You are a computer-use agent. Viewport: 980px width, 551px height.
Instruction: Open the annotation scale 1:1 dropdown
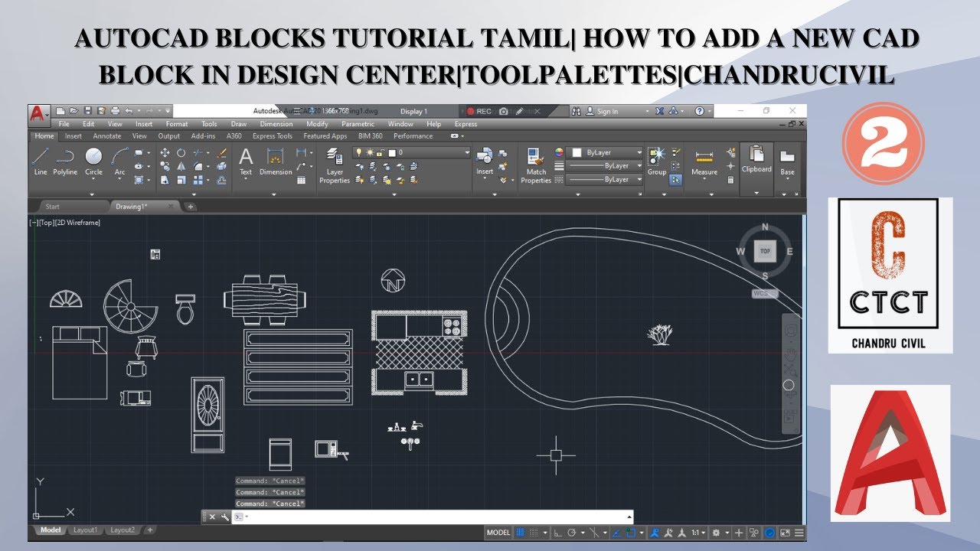(x=698, y=532)
